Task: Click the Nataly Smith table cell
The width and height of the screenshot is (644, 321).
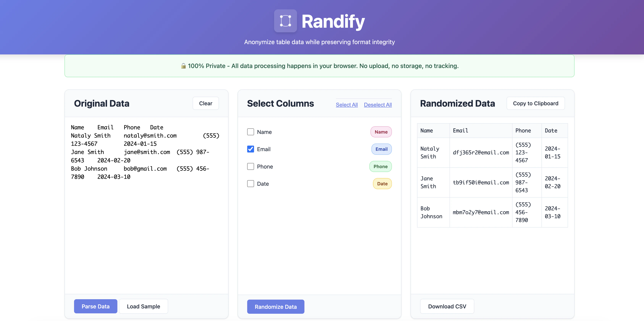Action: pos(433,153)
